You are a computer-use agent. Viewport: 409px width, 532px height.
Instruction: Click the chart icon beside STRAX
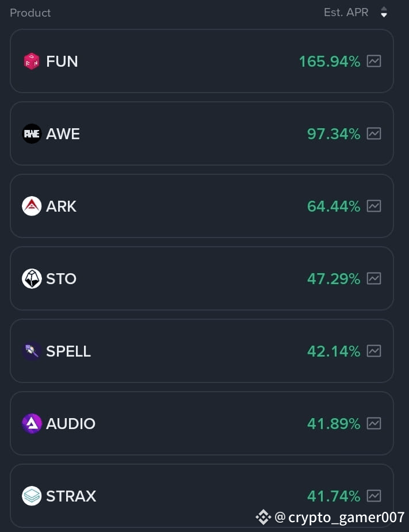click(374, 496)
